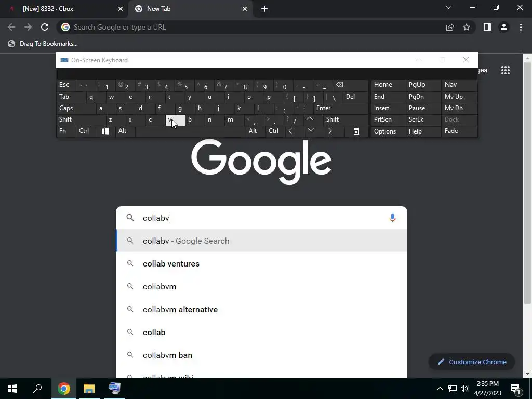Click in the Google search box text
The width and height of the screenshot is (532, 399).
point(261,218)
